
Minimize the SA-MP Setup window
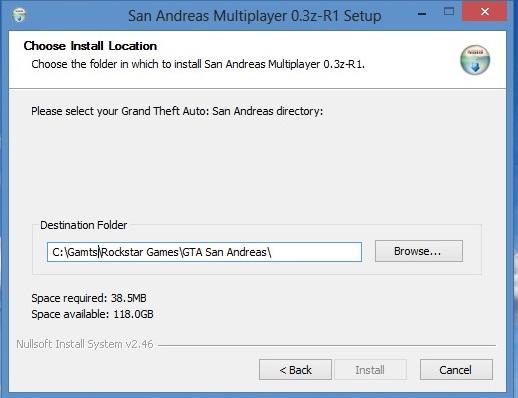422,14
